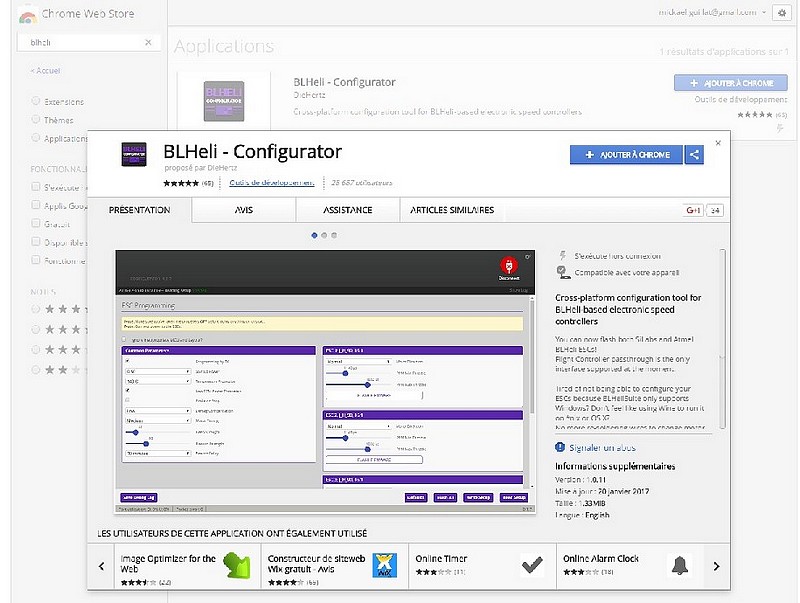Screen dimensions: 800x603
Task: Select the Thèmes radio button
Action: pos(36,119)
